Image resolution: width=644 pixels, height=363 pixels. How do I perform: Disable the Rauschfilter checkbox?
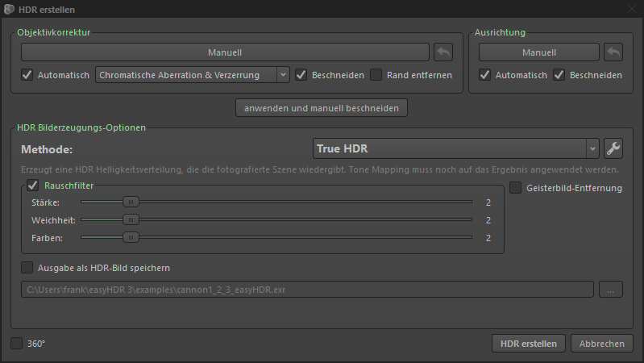point(33,186)
